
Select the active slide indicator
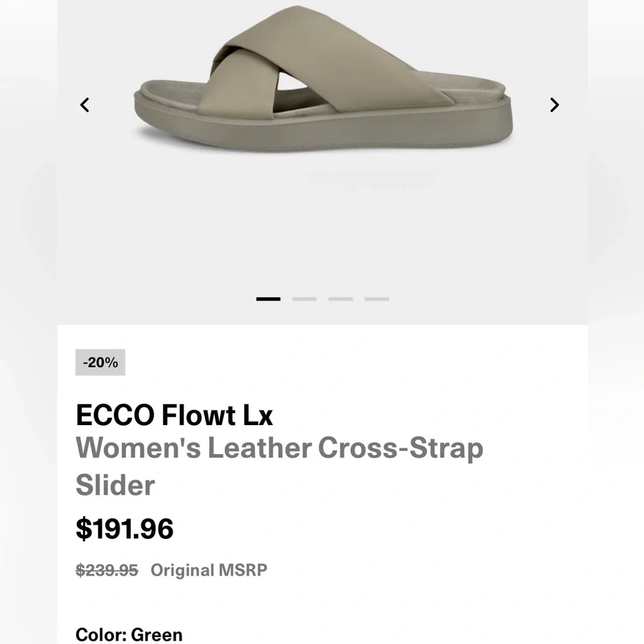click(268, 298)
